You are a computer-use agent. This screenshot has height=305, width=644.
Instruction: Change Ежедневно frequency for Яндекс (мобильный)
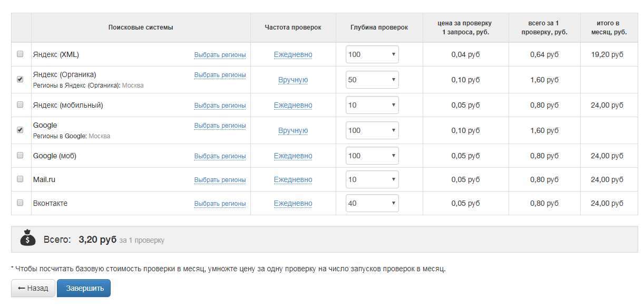293,105
